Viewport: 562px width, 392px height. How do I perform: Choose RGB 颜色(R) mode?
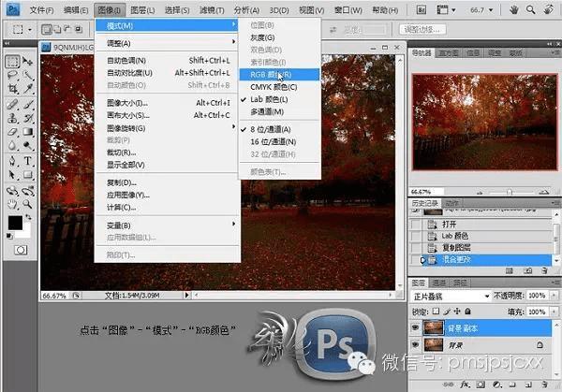tap(279, 75)
